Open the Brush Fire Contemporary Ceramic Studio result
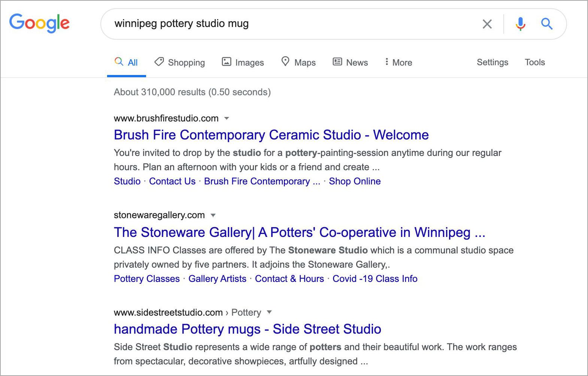The height and width of the screenshot is (376, 588). [271, 135]
